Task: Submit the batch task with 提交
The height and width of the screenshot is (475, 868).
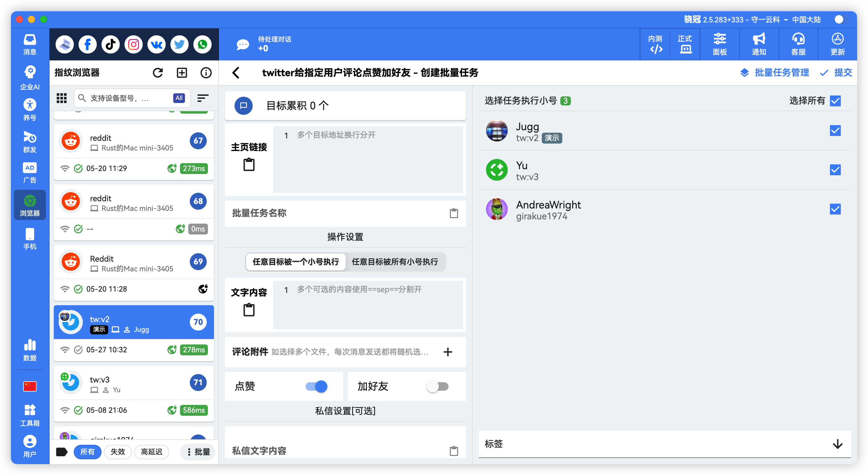Action: click(x=836, y=73)
